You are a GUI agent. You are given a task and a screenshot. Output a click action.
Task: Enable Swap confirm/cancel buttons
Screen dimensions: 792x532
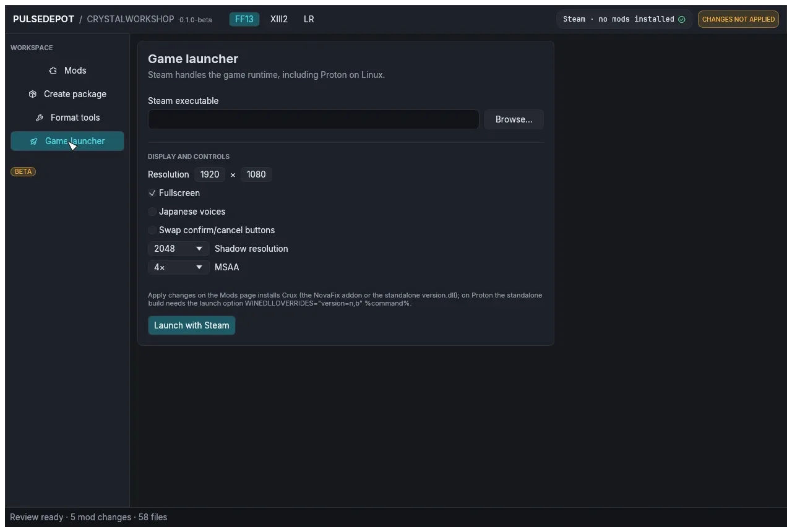pos(152,230)
